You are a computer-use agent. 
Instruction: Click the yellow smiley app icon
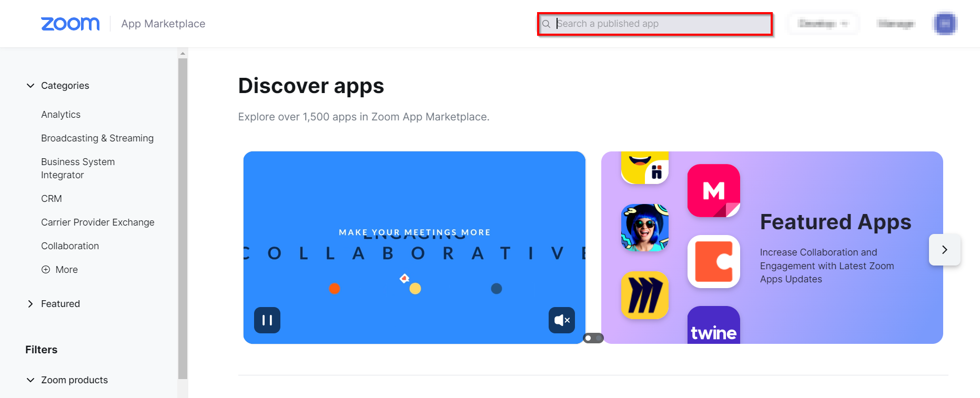point(644,167)
